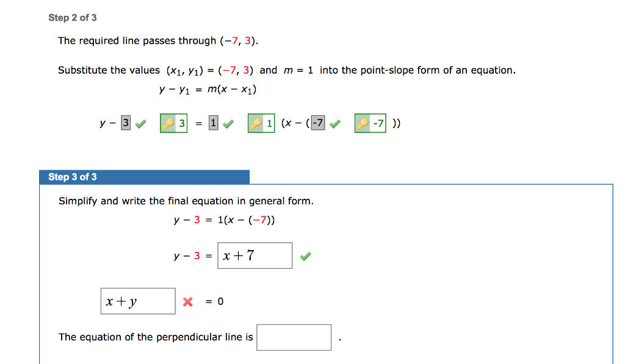Click the red X next to x+y
The width and height of the screenshot is (625, 364).
(187, 301)
